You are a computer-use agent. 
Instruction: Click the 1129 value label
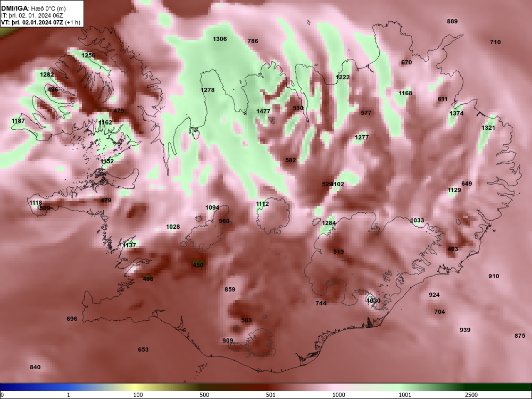[454, 190]
